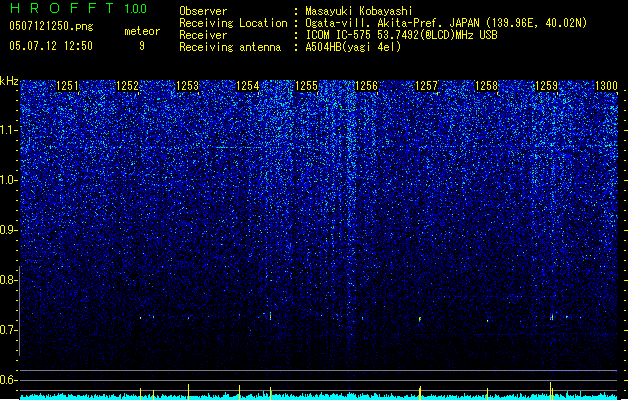Click the 0.6 kHz axis label
Viewport: 629px width, 400px height.
9,380
